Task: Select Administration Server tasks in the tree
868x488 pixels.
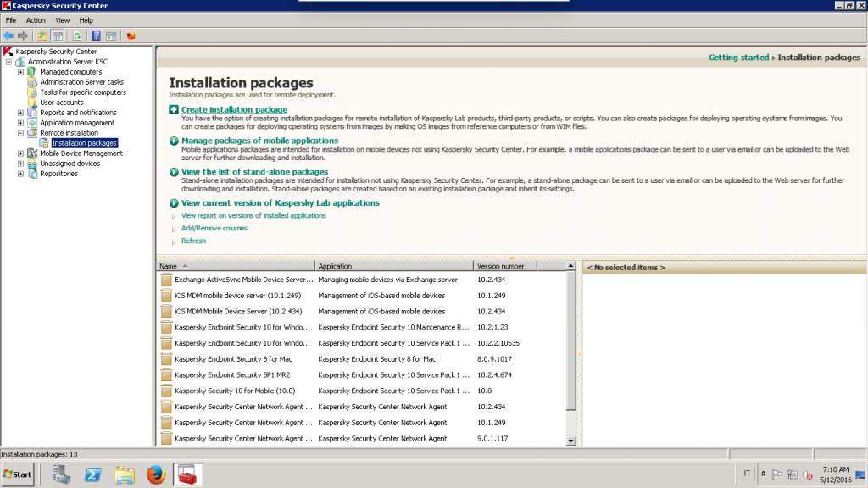Action: tap(82, 82)
